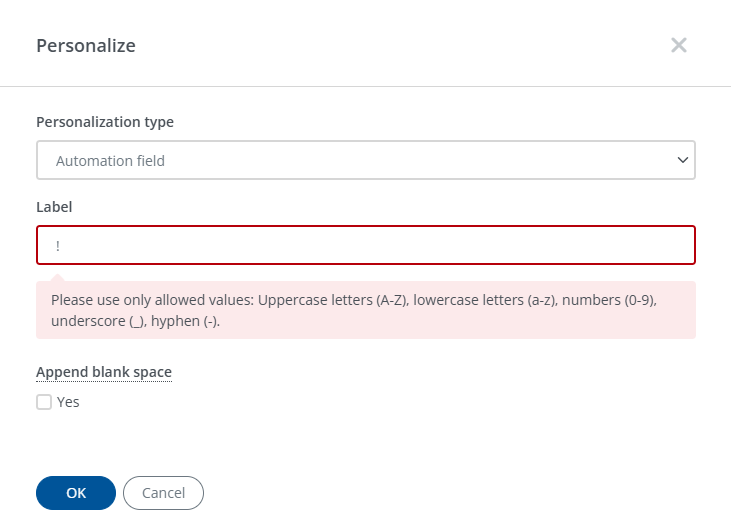Click the Append blank space label tooltip
Screen dimensions: 731x527
104,372
